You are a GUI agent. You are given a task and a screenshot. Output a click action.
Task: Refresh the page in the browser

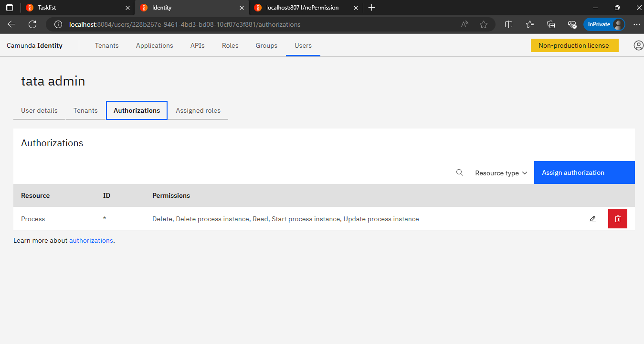31,24
